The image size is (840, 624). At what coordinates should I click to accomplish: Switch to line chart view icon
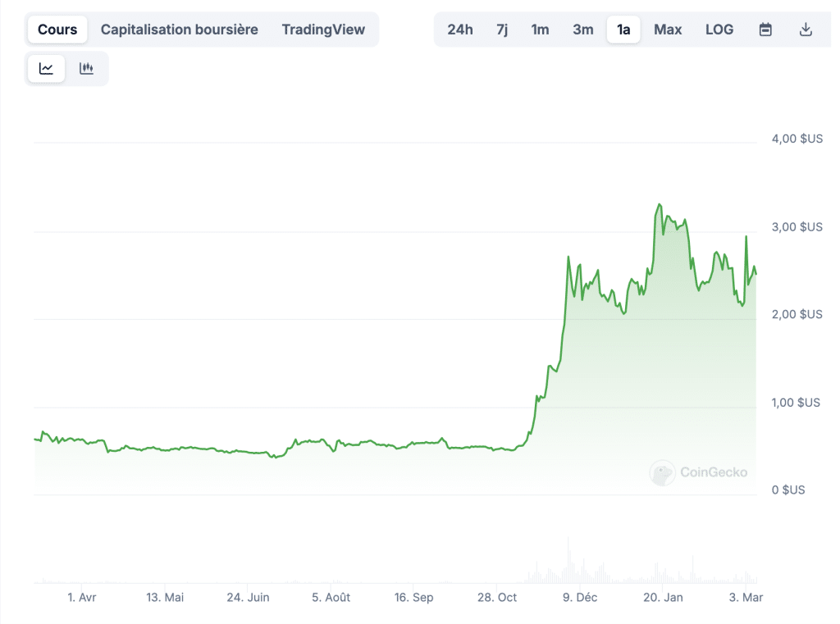point(46,69)
